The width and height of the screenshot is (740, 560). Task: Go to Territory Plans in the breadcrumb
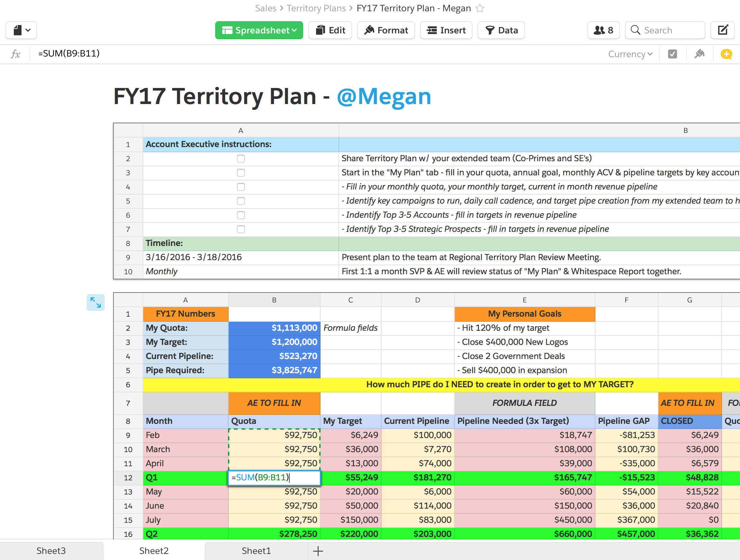point(316,8)
